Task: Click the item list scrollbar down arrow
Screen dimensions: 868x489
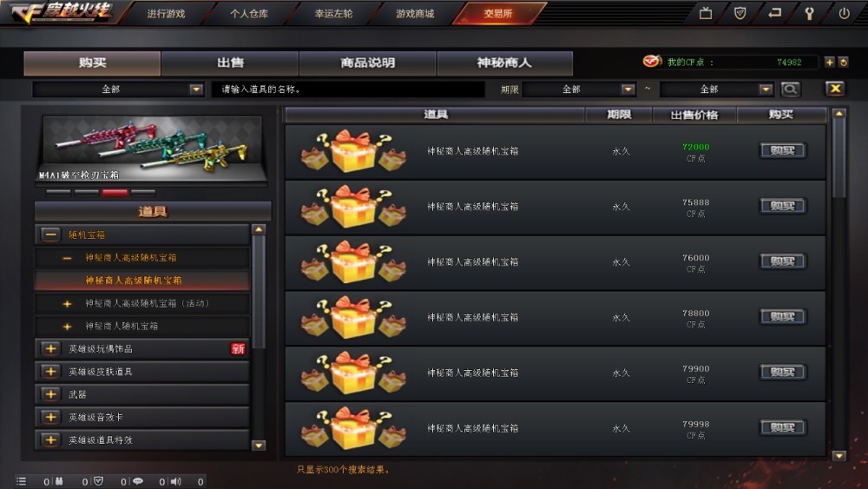Action: coord(839,456)
